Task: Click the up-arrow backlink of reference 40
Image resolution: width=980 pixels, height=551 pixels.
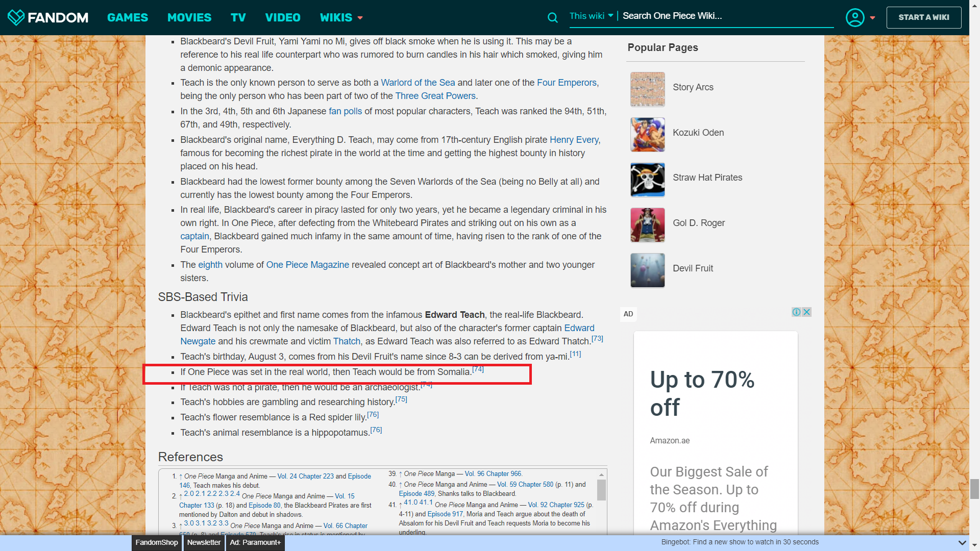Action: pyautogui.click(x=400, y=485)
